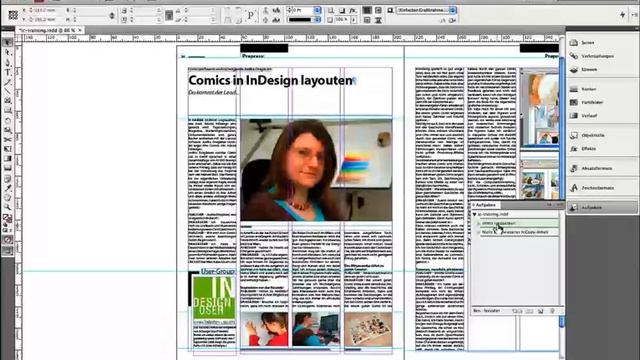The image size is (640, 360).
Task: Select the Scissors tool
Action: pyautogui.click(x=7, y=140)
